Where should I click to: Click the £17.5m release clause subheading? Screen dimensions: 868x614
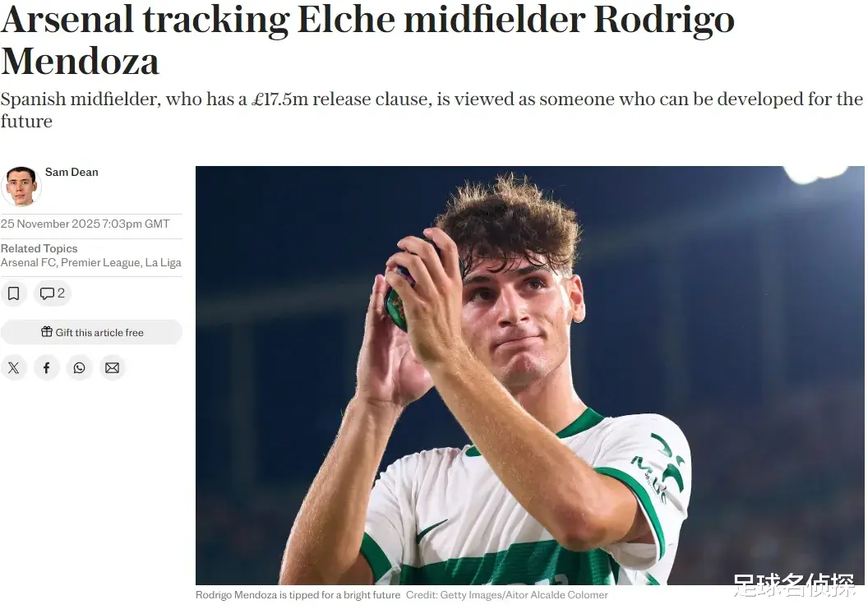click(x=432, y=109)
